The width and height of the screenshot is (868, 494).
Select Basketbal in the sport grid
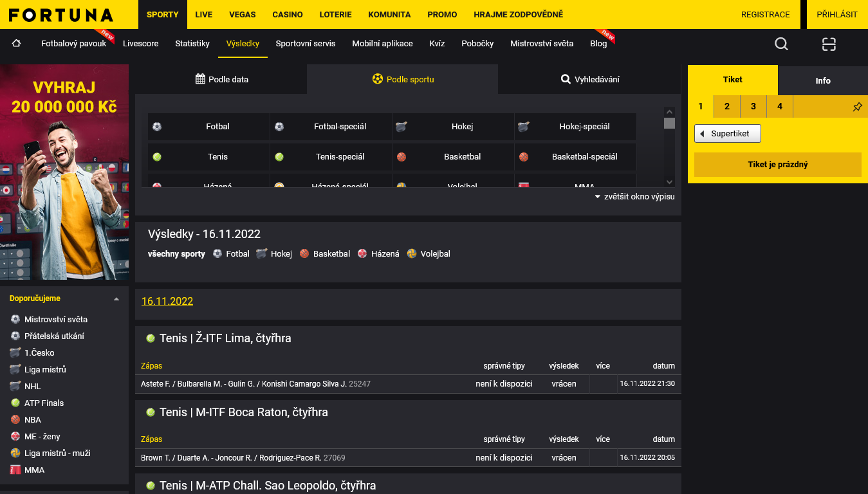click(454, 157)
